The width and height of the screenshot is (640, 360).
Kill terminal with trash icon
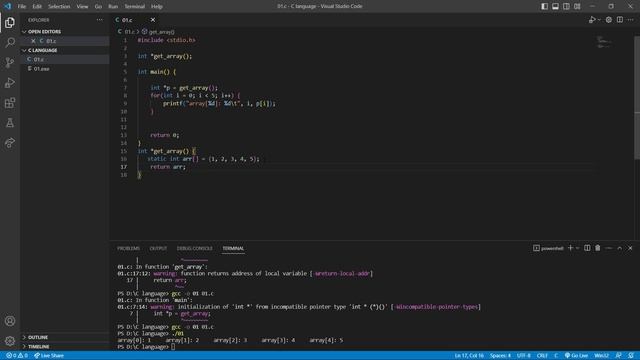(x=598, y=248)
